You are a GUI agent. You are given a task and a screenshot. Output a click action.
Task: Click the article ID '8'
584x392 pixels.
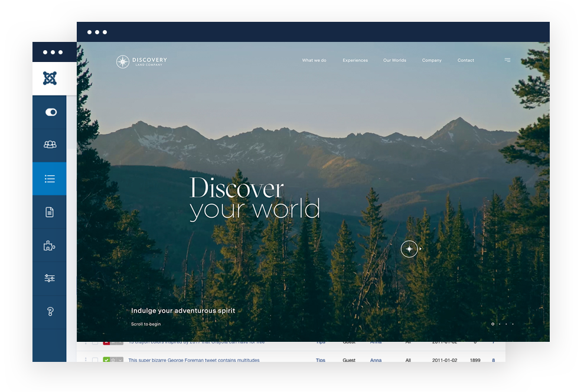tap(494, 360)
